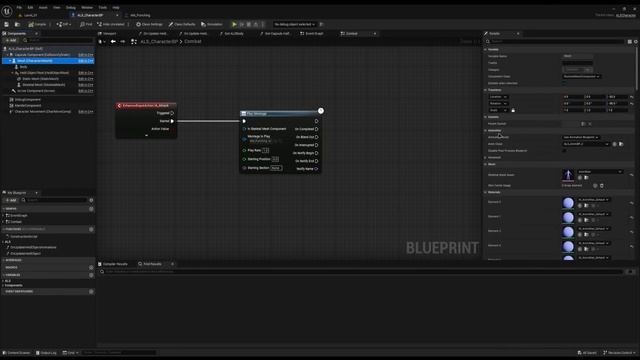Open the Combat graph in My Blueprint list

[16, 222]
